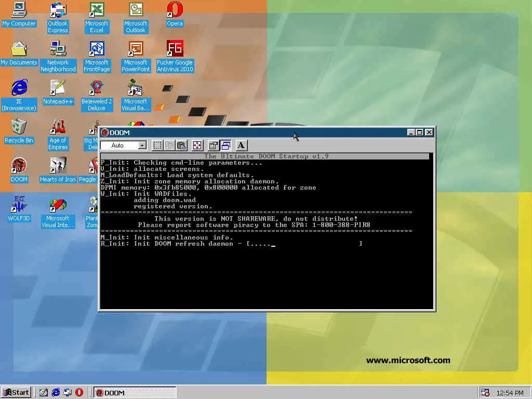Select the WOLF3D desktop shortcut

(19, 209)
